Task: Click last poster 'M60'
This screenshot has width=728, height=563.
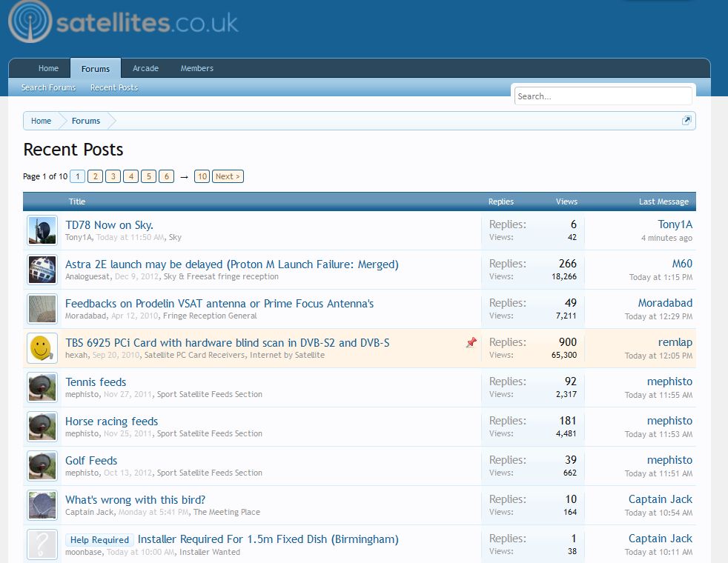Action: pos(682,264)
